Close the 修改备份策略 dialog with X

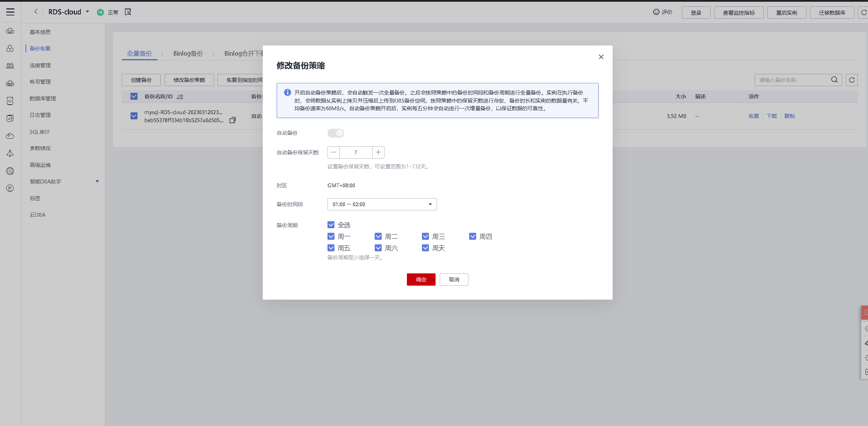click(x=601, y=57)
